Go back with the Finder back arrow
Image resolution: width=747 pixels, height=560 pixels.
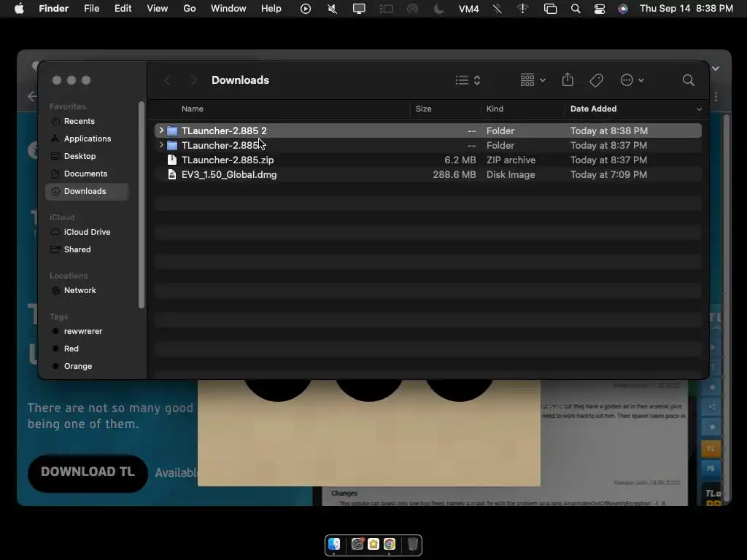coord(167,80)
